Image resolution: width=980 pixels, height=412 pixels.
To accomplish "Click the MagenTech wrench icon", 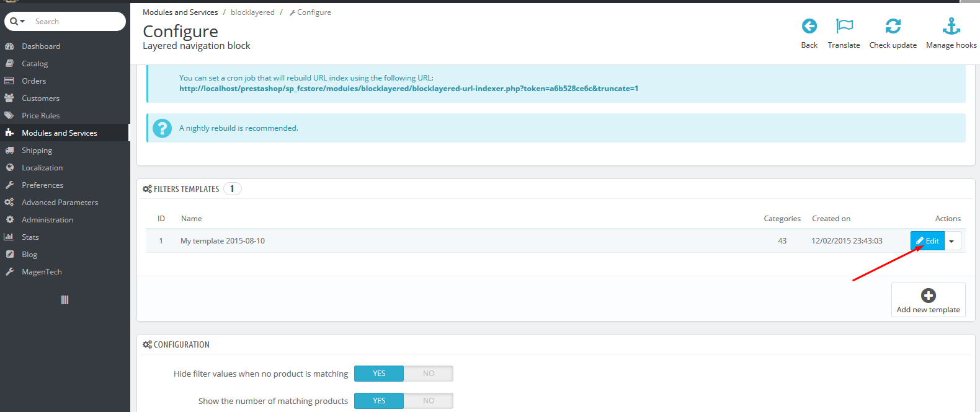I will 9,272.
